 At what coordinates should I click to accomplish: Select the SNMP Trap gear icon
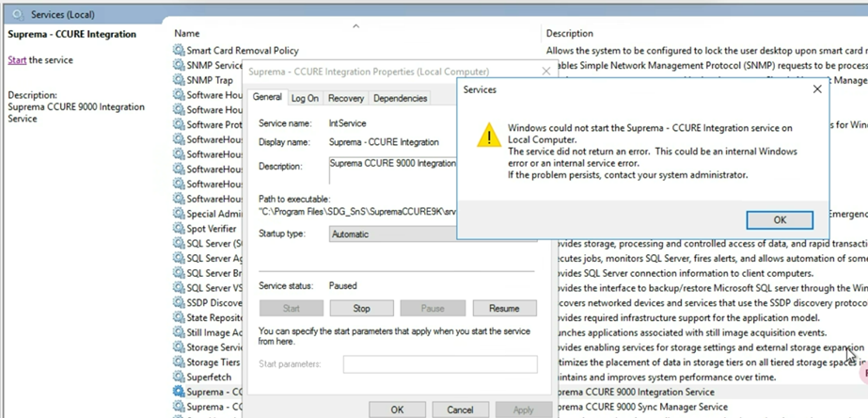tap(179, 80)
